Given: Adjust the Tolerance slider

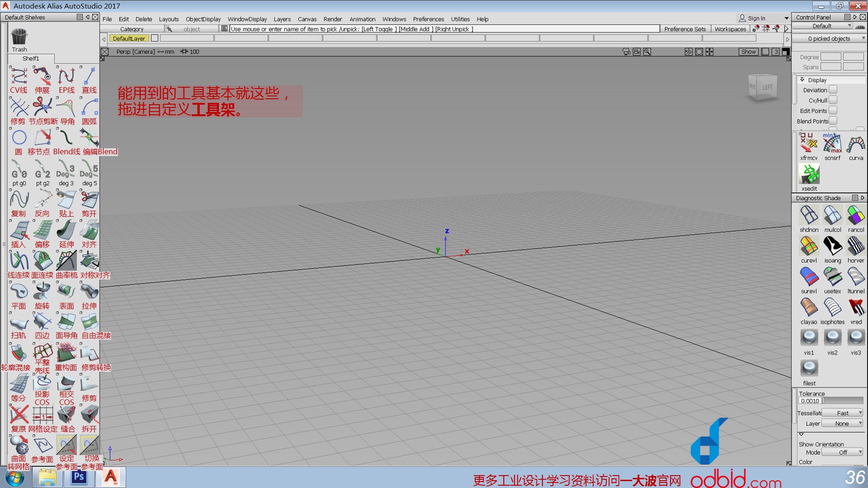Looking at the screenshot, I should click(x=842, y=401).
